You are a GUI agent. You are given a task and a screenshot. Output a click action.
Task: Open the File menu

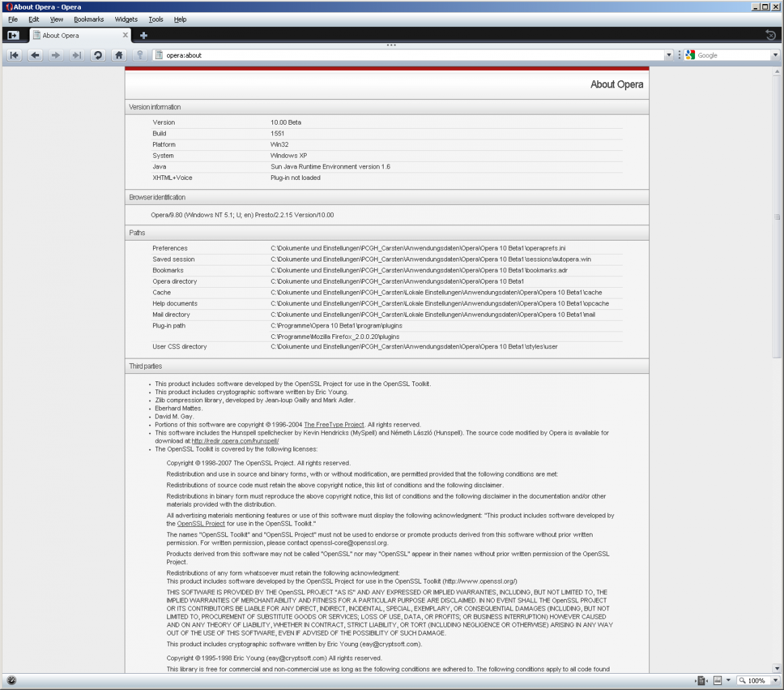point(13,20)
